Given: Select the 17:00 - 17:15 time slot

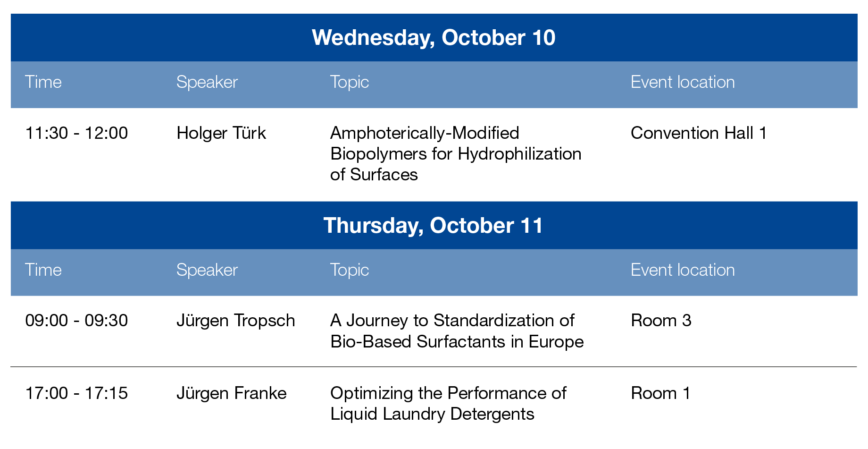Looking at the screenshot, I should coord(76,393).
